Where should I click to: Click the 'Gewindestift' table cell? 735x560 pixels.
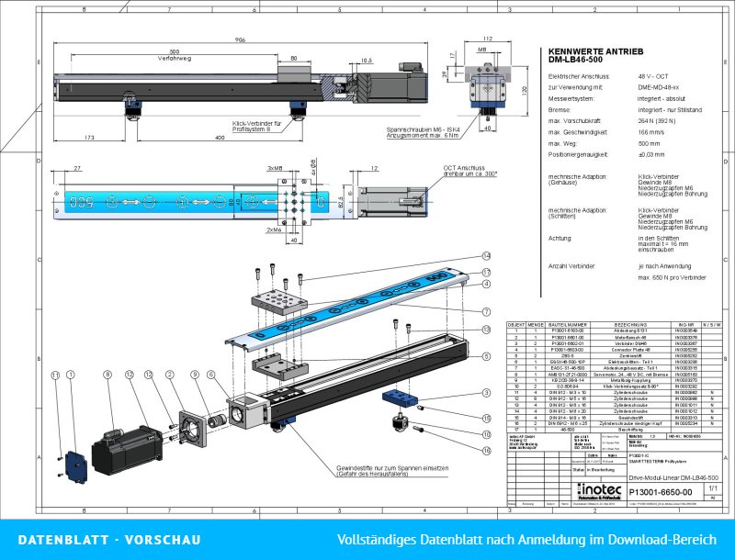pyautogui.click(x=630, y=417)
